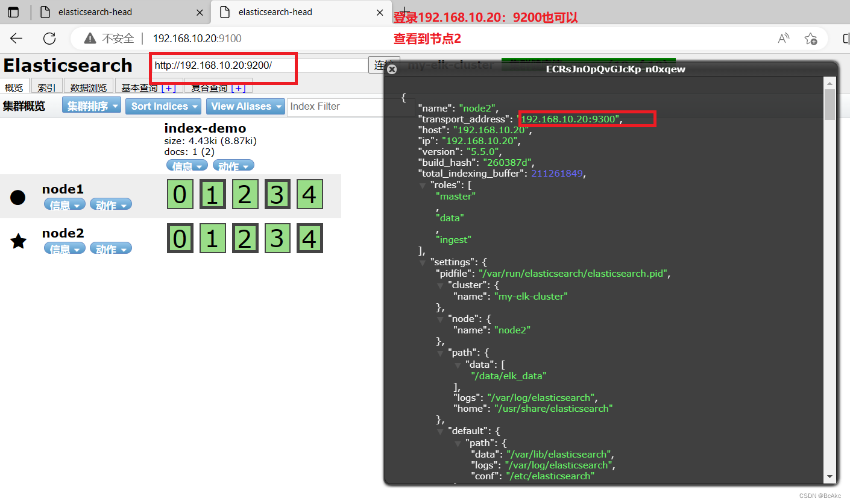Switch to the 复合查询 tab
The height and width of the screenshot is (504, 850).
[x=209, y=88]
